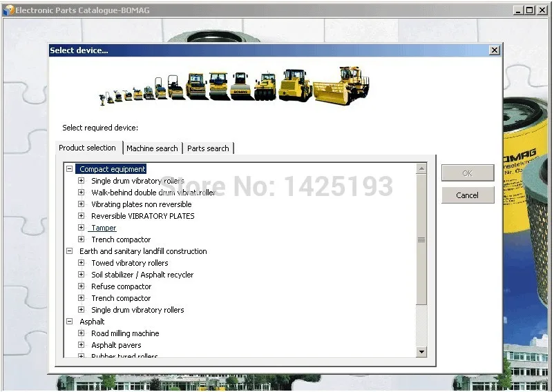Collapse the Asphalt category node
The height and width of the screenshot is (392, 554).
[70, 322]
